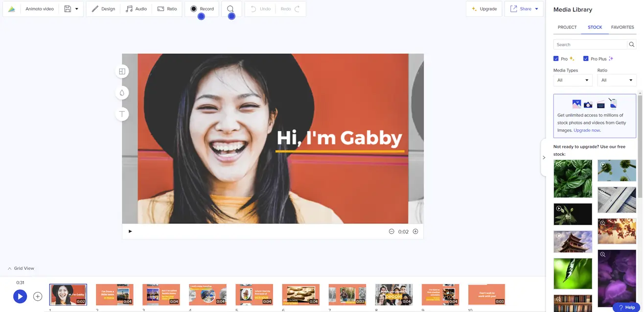Screen dimensions: 644x312
Task: Select the STOCK tab
Action: [x=595, y=27]
